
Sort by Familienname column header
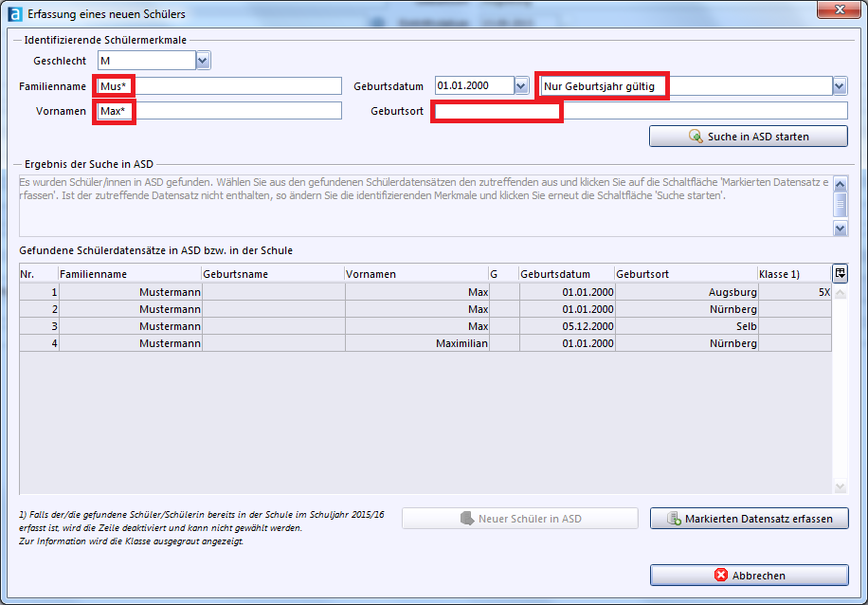pos(129,274)
